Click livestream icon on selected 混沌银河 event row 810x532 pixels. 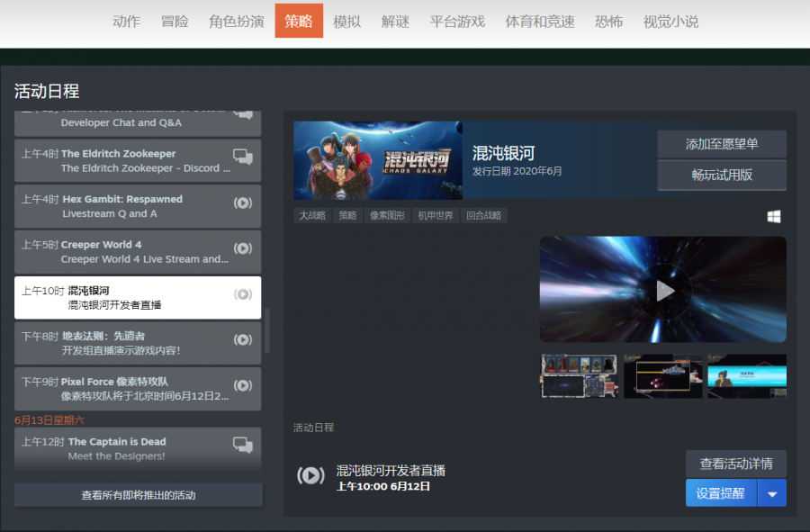click(243, 294)
